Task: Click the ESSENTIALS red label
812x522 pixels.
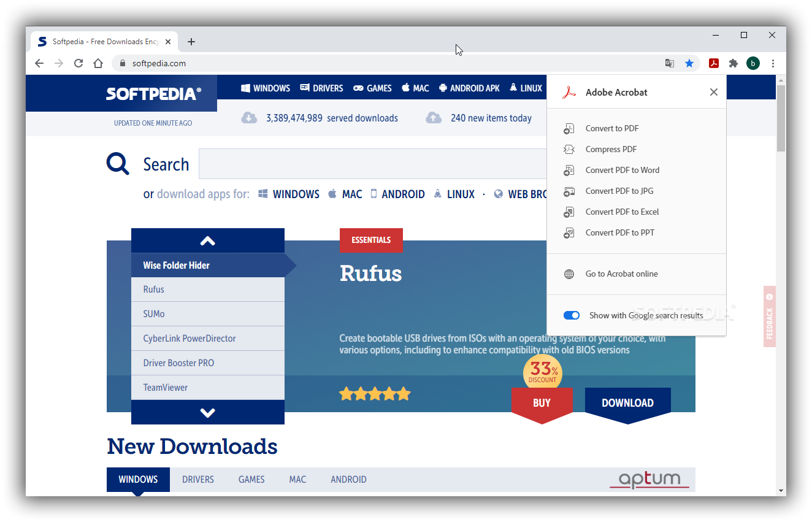Action: point(371,240)
